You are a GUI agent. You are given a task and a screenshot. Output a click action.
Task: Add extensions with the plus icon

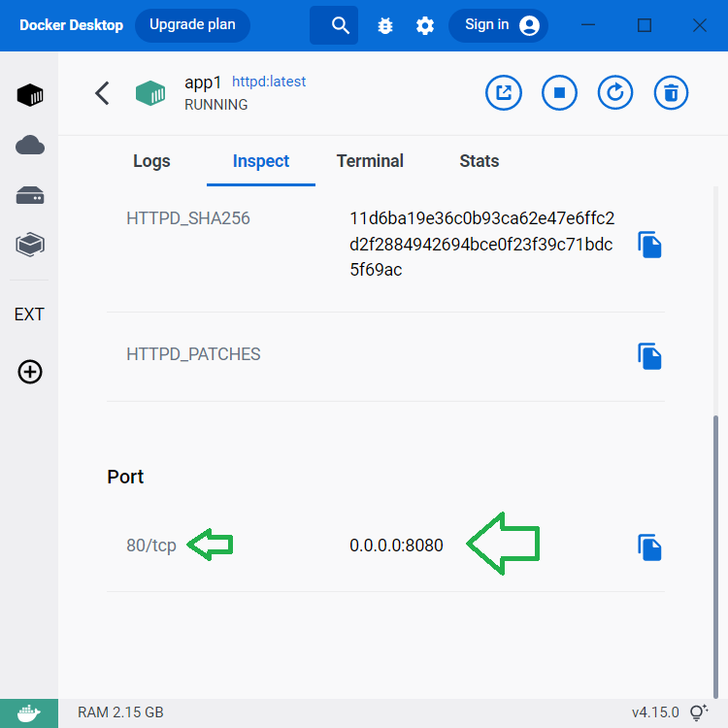[x=30, y=372]
